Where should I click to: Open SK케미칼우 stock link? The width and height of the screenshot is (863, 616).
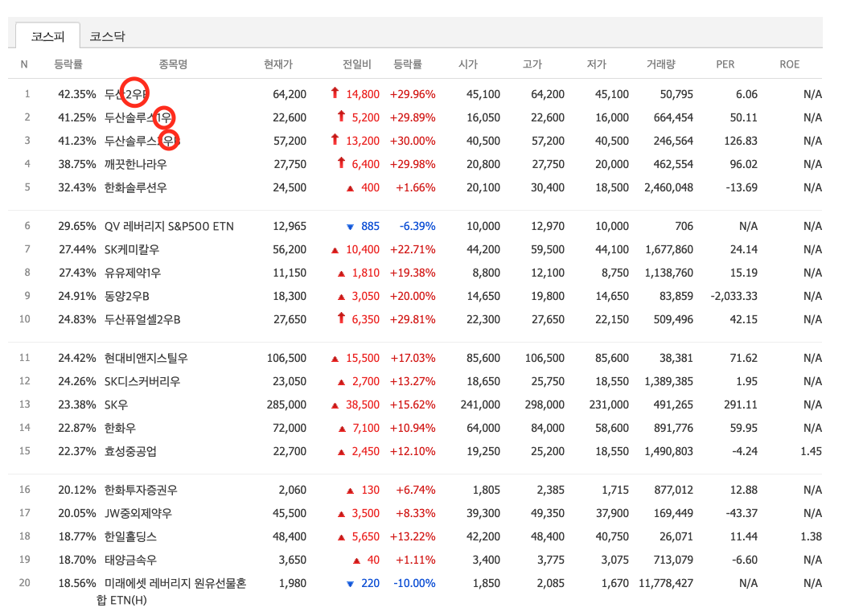click(132, 249)
